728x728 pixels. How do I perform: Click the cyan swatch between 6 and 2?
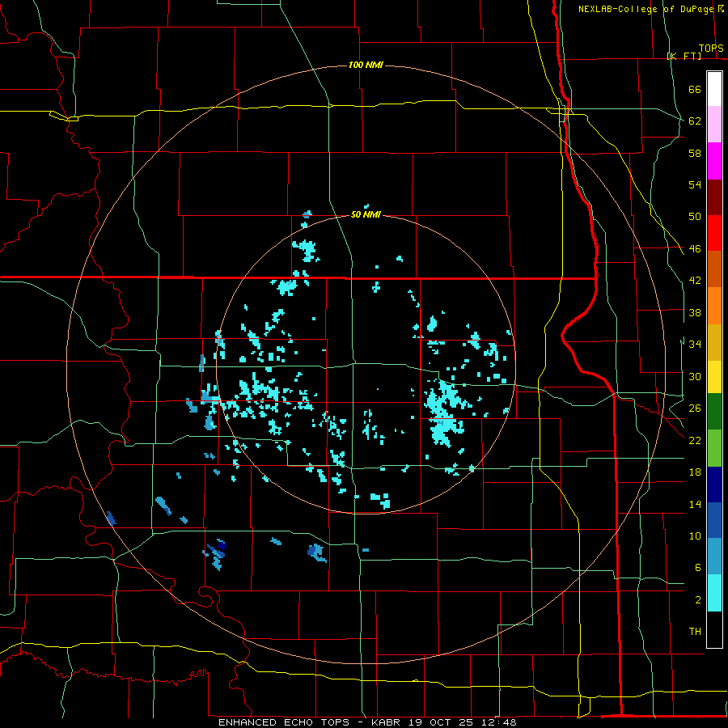coord(714,593)
